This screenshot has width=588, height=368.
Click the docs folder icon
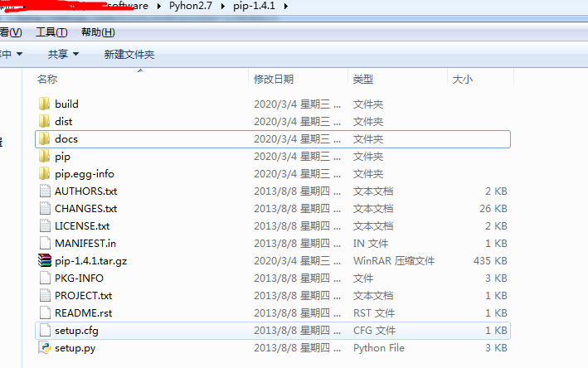(44, 139)
